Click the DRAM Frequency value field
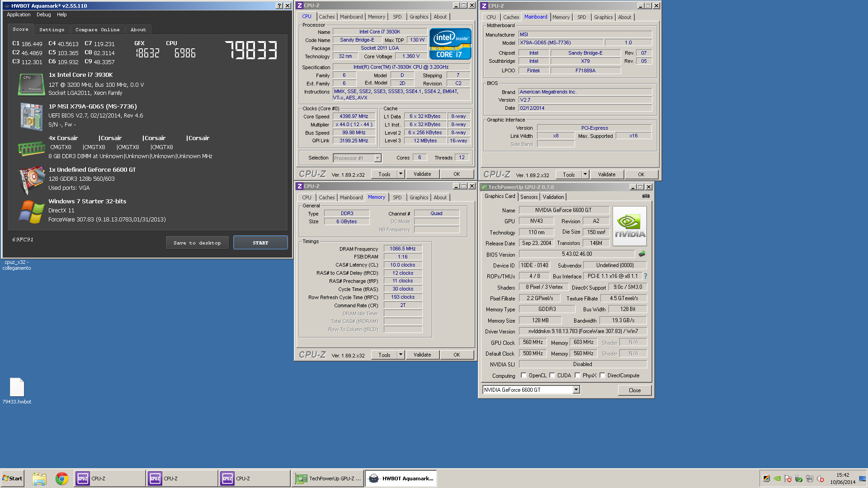868x488 pixels. (x=402, y=249)
